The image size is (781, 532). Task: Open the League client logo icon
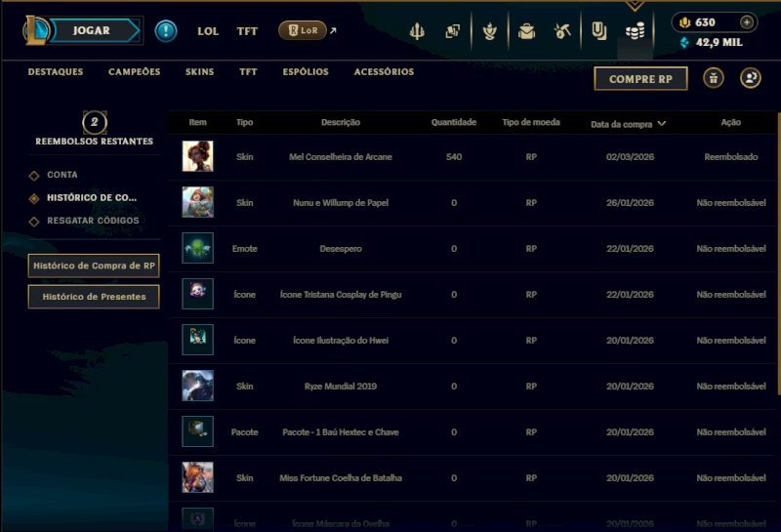(x=35, y=30)
